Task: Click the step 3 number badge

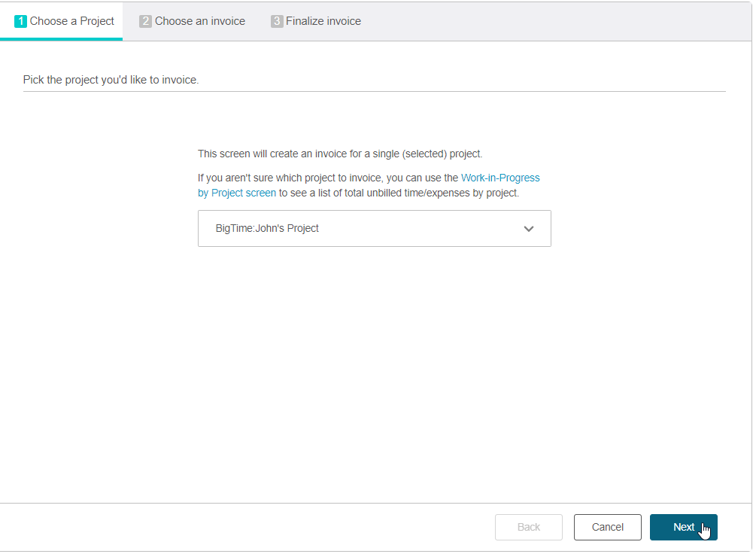Action: pyautogui.click(x=277, y=21)
